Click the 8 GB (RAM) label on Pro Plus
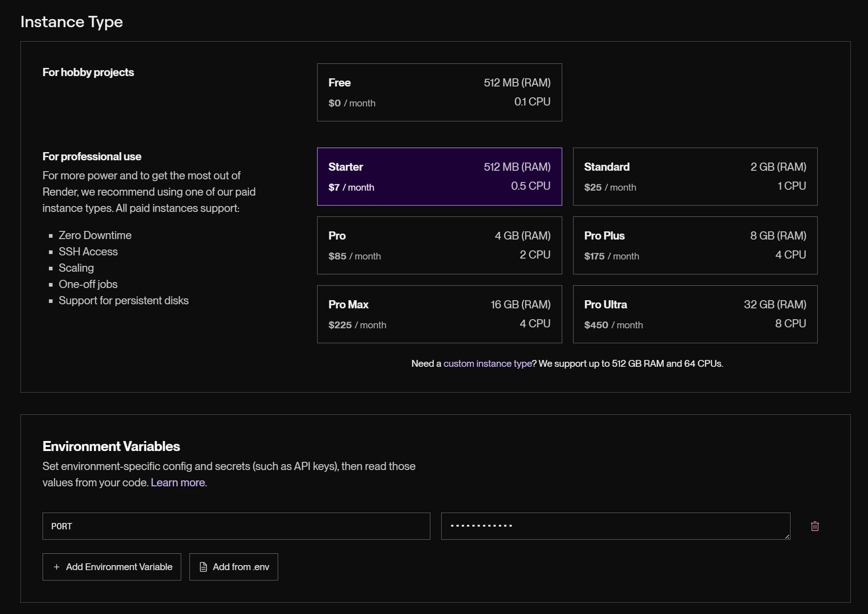Viewport: 868px width, 614px height. click(x=778, y=236)
